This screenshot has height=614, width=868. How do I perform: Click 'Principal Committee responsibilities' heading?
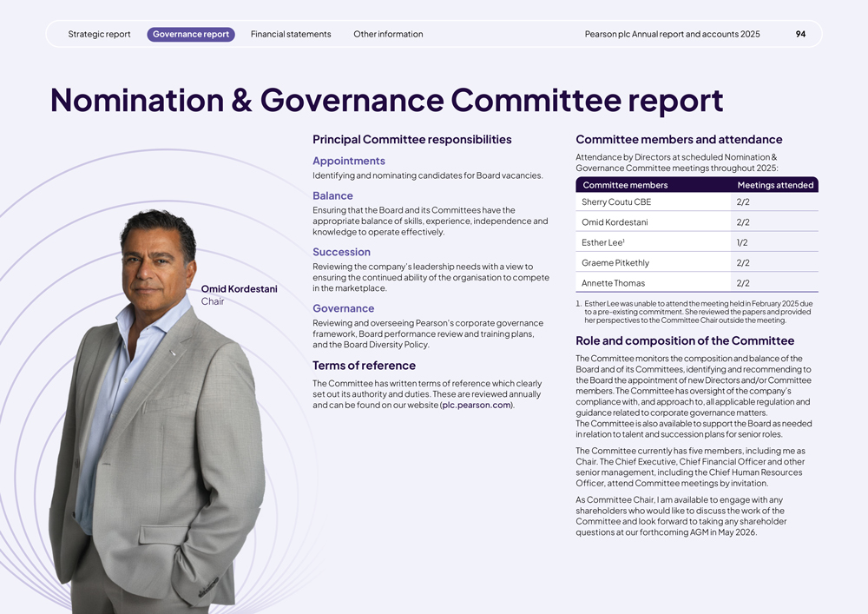click(411, 140)
